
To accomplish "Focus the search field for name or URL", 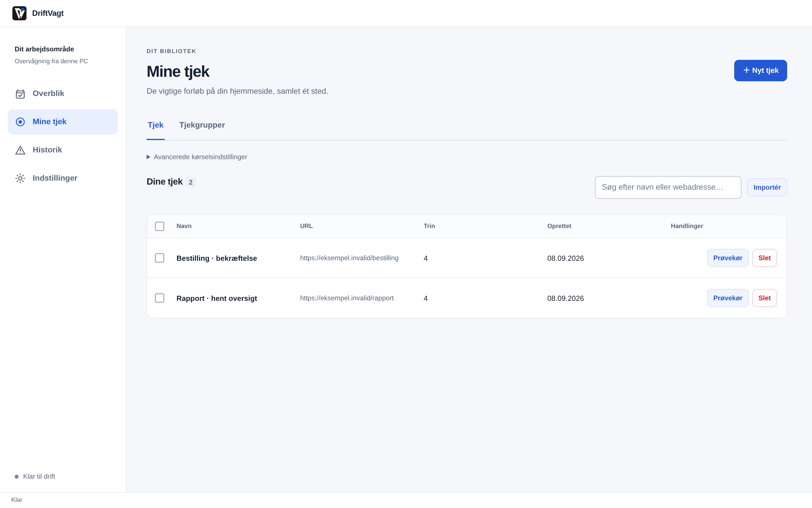I will coord(668,187).
